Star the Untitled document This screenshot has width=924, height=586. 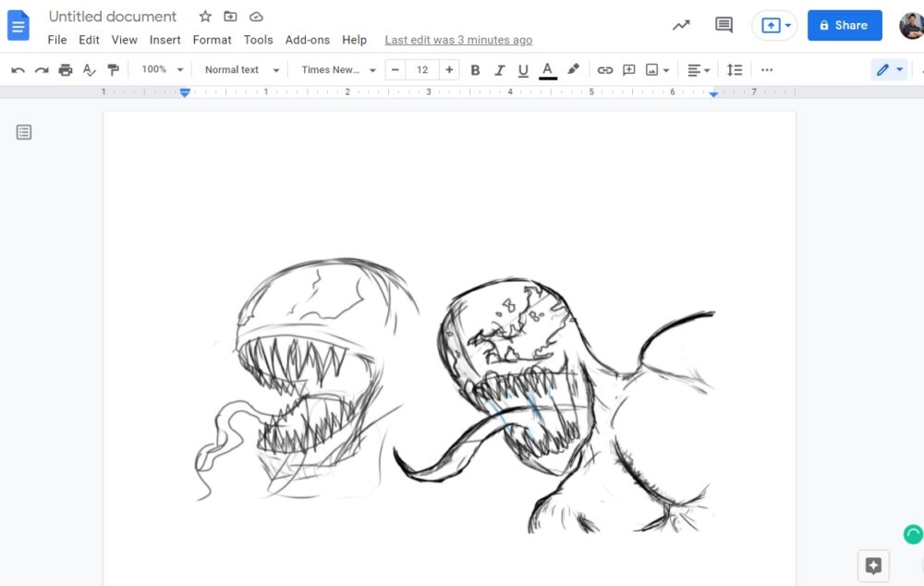(x=205, y=17)
